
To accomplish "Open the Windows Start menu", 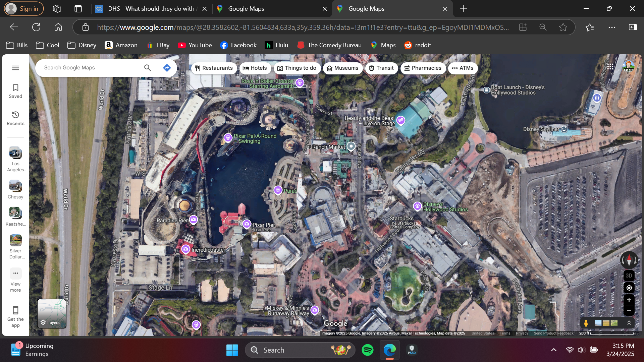I will (x=232, y=350).
